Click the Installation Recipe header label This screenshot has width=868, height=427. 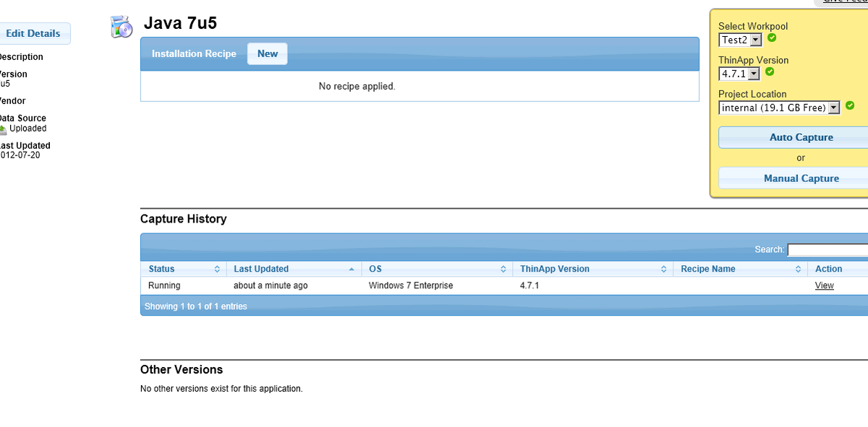coord(194,53)
